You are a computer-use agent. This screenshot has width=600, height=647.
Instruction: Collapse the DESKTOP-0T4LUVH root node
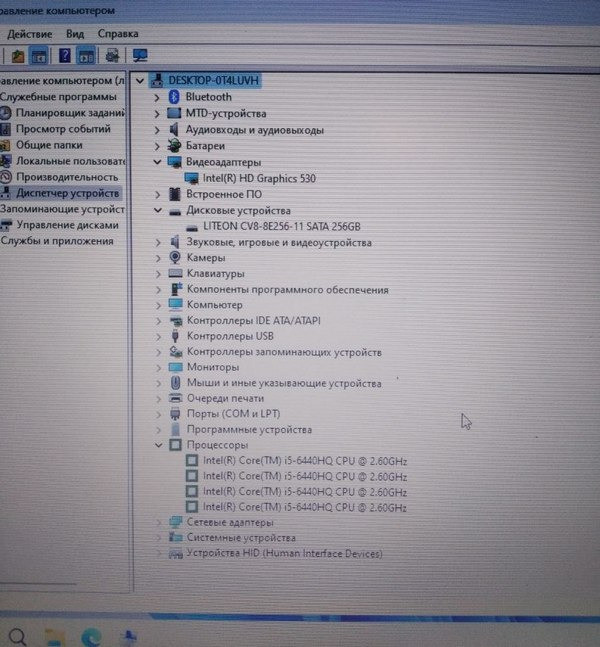point(140,80)
